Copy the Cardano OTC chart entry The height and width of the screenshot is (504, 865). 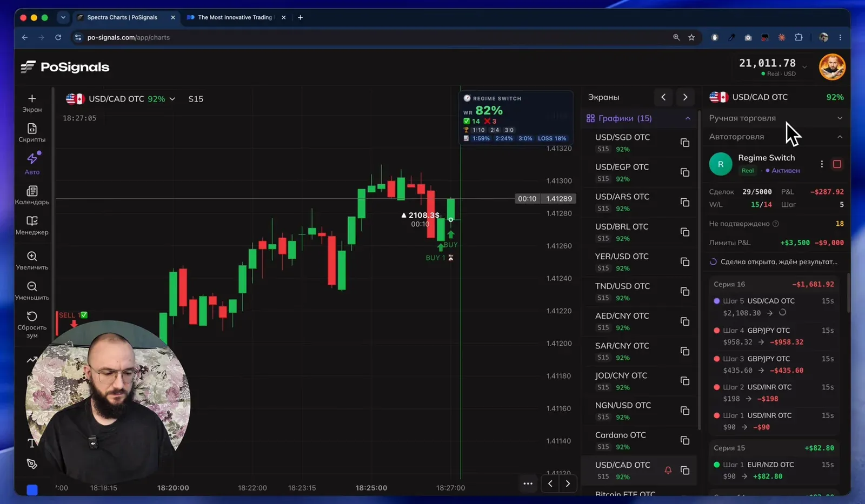(685, 440)
